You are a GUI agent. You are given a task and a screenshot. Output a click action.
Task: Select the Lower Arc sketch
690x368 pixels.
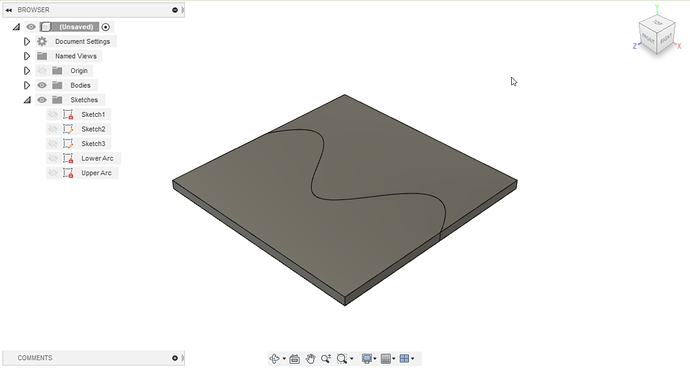pyautogui.click(x=97, y=158)
